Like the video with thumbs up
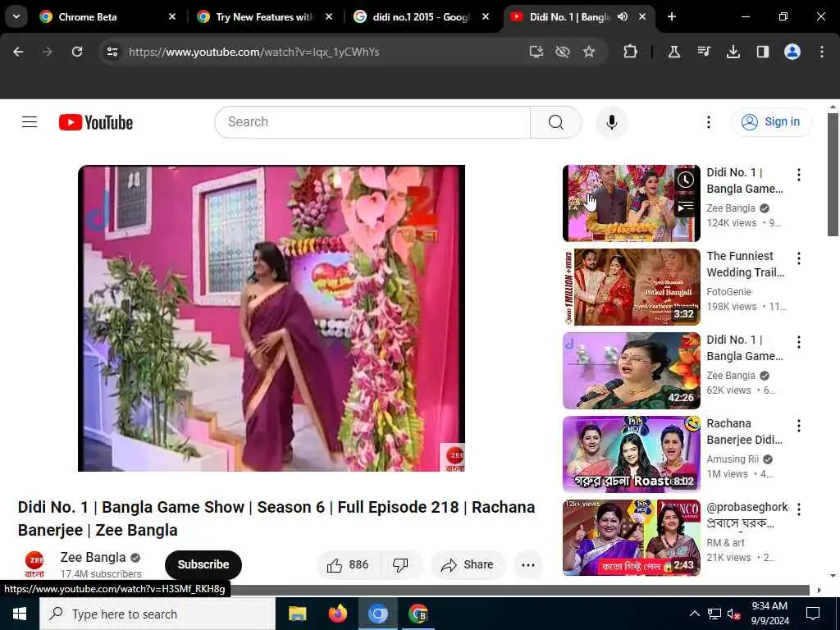Screen dimensions: 840x630 (348, 564)
